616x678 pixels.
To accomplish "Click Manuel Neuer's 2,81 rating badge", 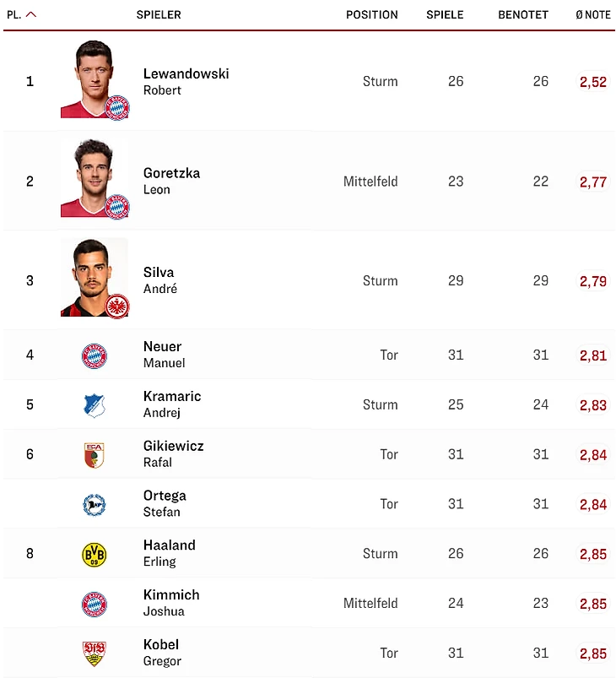I will [592, 355].
